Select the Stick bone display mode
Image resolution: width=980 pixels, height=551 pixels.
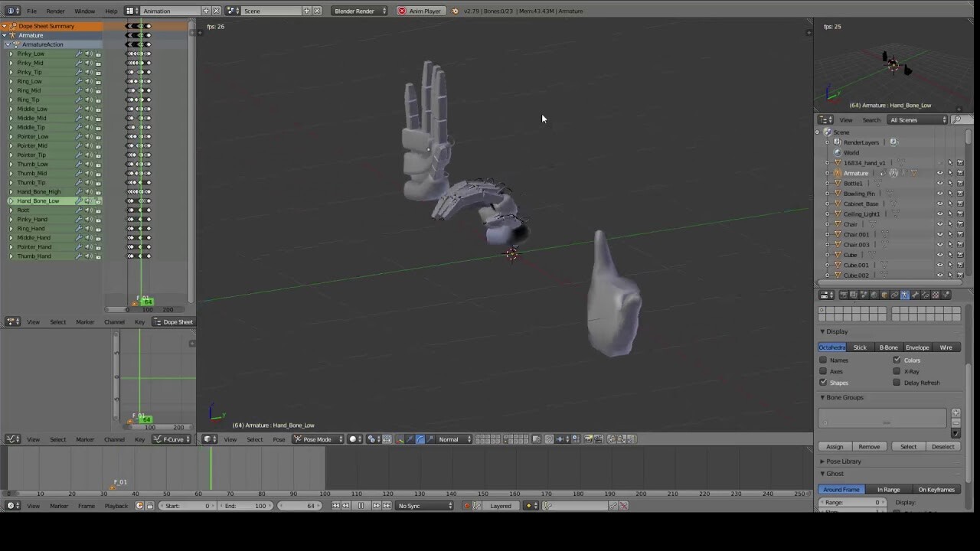[x=860, y=347]
